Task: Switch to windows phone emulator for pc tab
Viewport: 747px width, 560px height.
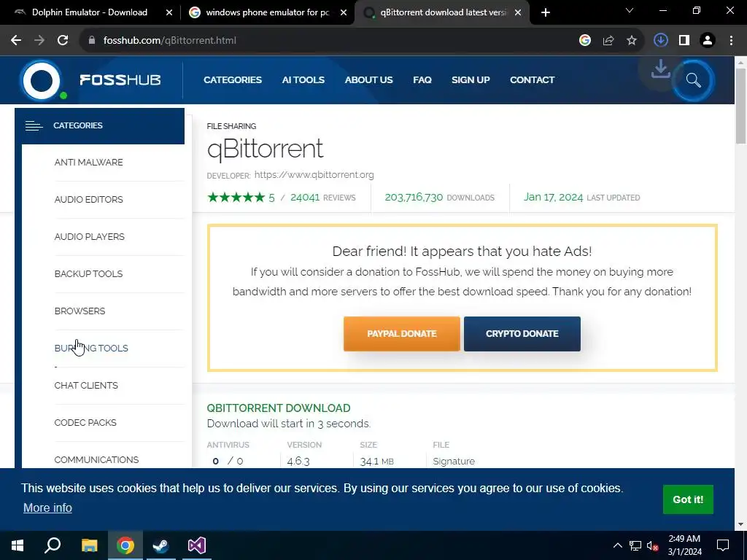Action: (267, 12)
